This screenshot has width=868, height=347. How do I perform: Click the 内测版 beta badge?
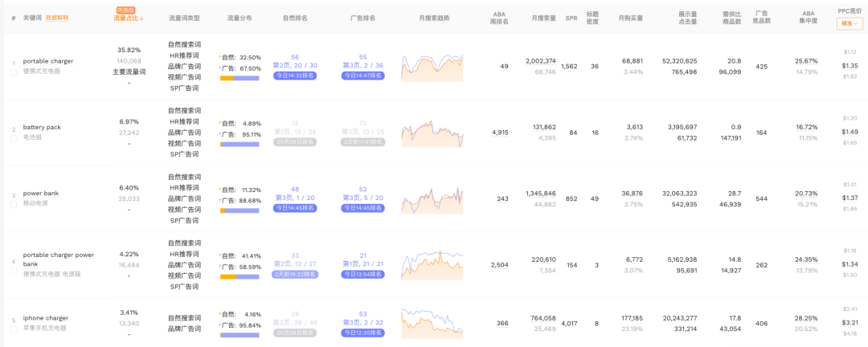(x=125, y=10)
